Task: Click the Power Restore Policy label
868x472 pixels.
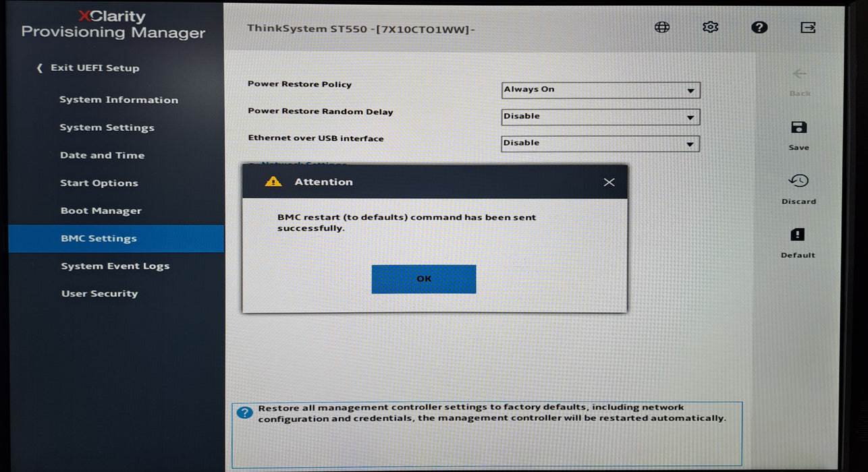Action: click(300, 84)
